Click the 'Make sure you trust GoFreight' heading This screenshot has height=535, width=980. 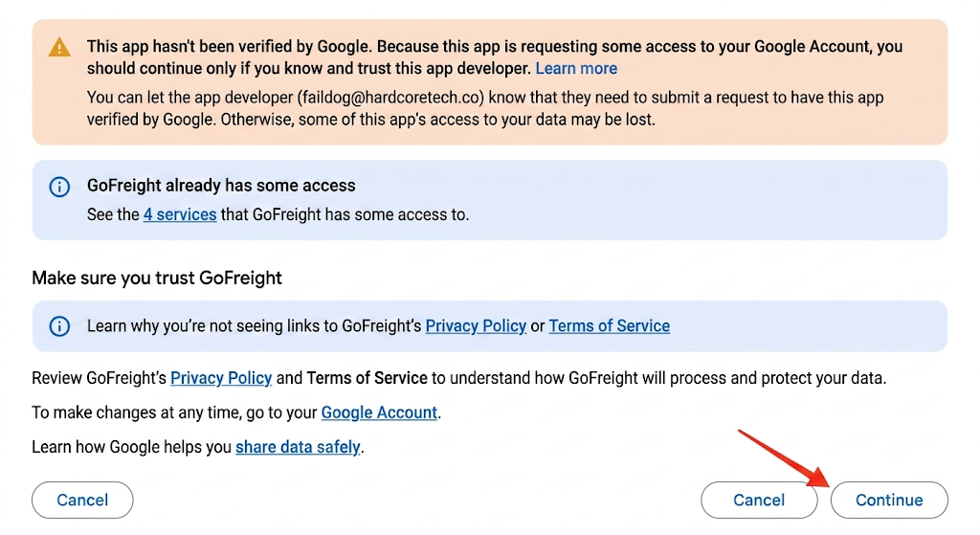coord(157,278)
